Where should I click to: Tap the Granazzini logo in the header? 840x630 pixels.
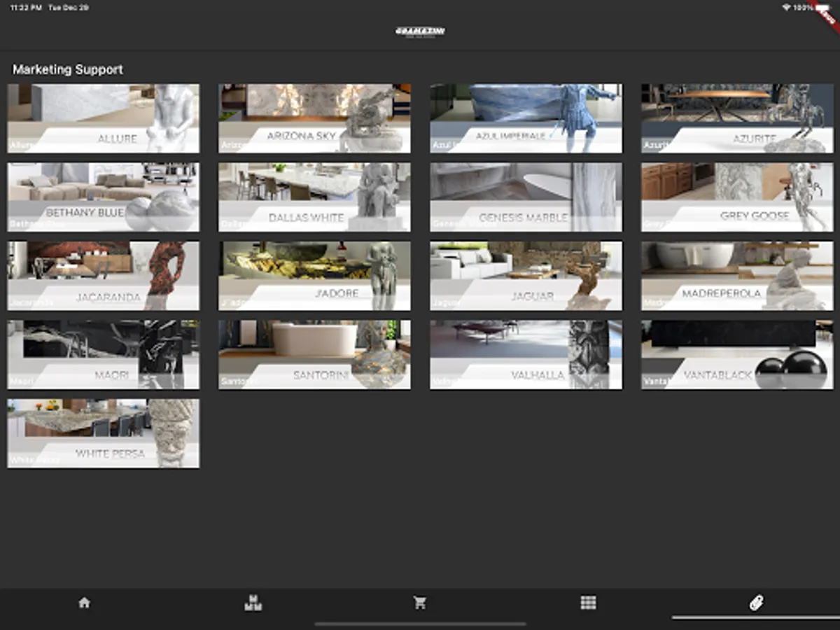[x=420, y=31]
